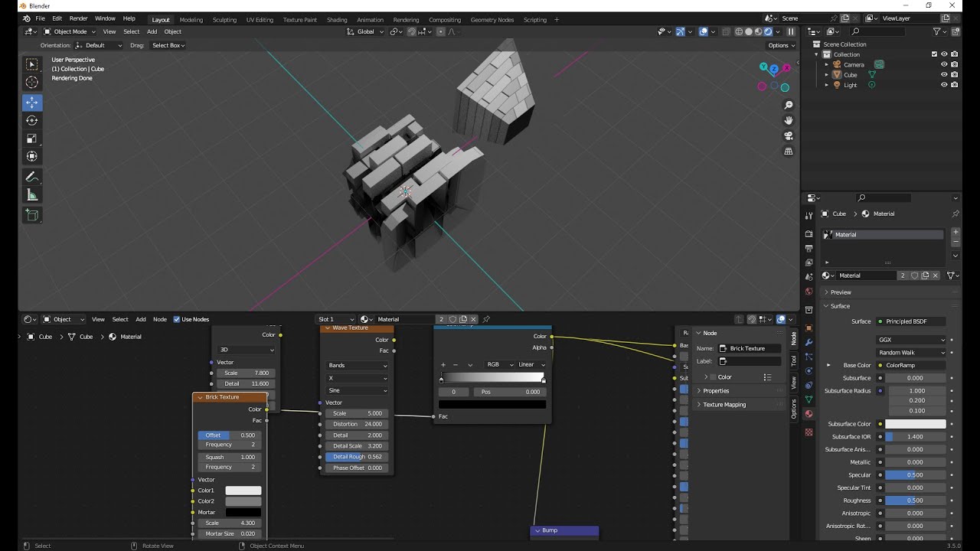980x551 pixels.
Task: Switch to the Shading workspace tab
Action: click(337, 19)
